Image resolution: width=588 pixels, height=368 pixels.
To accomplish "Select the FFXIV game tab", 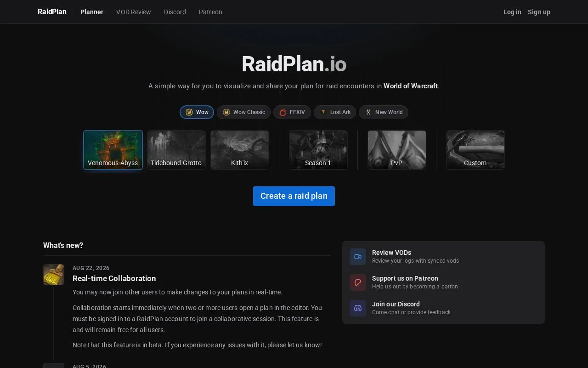I will [x=292, y=112].
